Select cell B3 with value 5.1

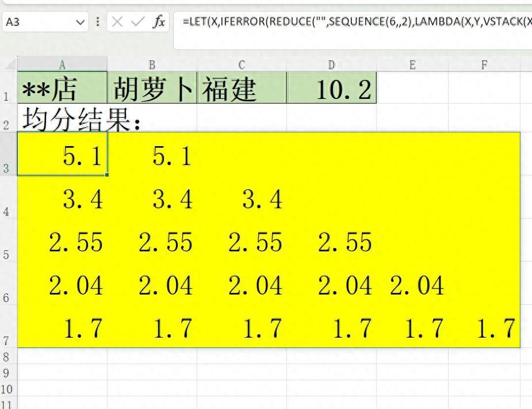[152, 154]
